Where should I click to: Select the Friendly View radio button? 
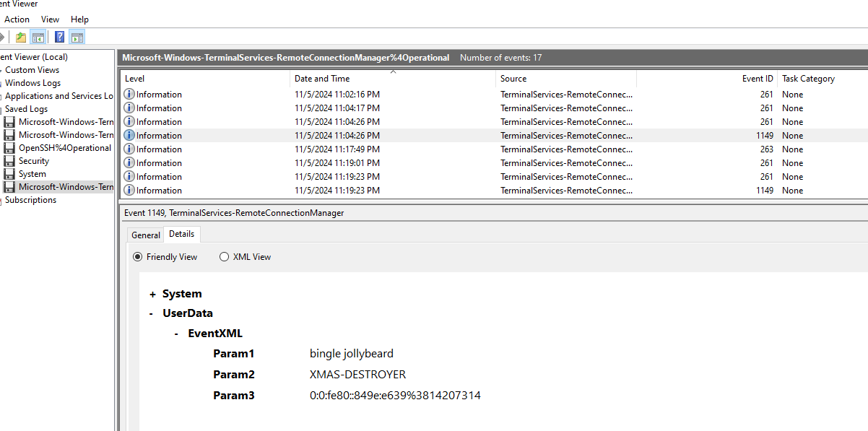point(138,256)
